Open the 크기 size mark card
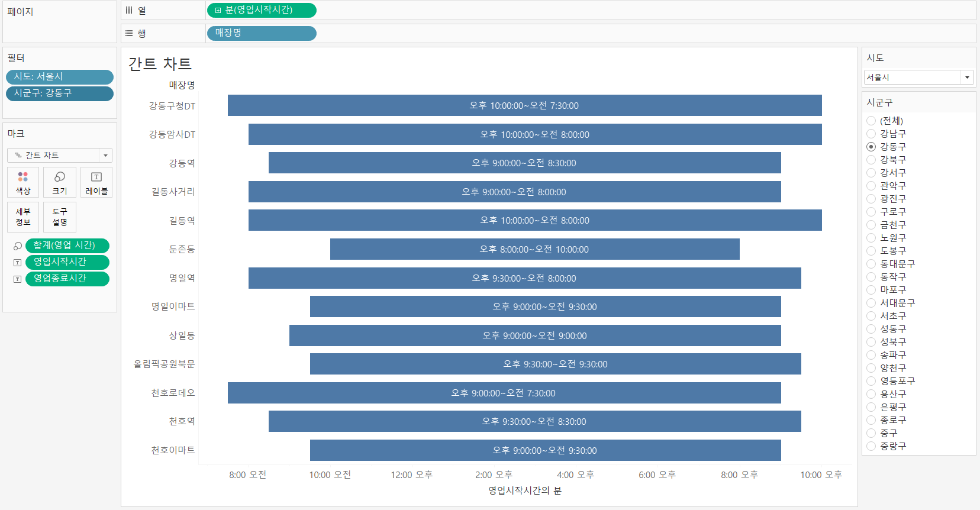This screenshot has height=510, width=980. pos(60,182)
